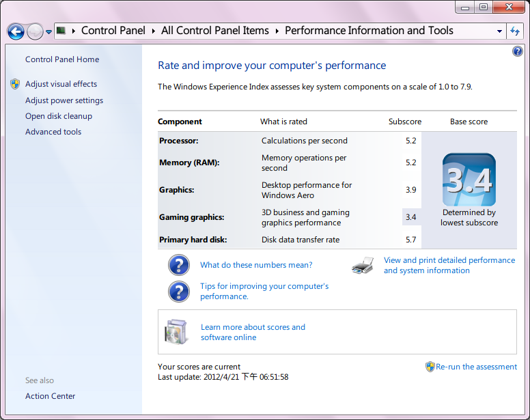Image resolution: width=530 pixels, height=420 pixels.
Task: Open What do these numbers mean link
Action: pyautogui.click(x=256, y=265)
